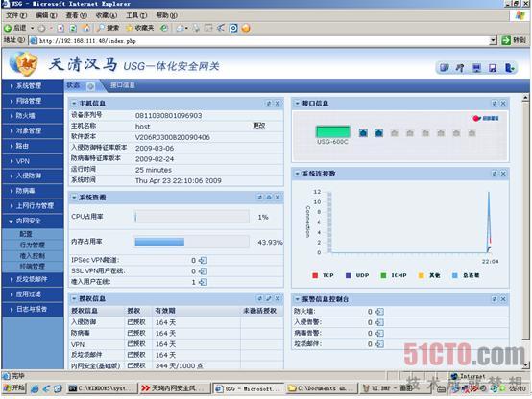Click the first book-like icon in the header toolbar
The image size is (532, 399).
pos(444,68)
